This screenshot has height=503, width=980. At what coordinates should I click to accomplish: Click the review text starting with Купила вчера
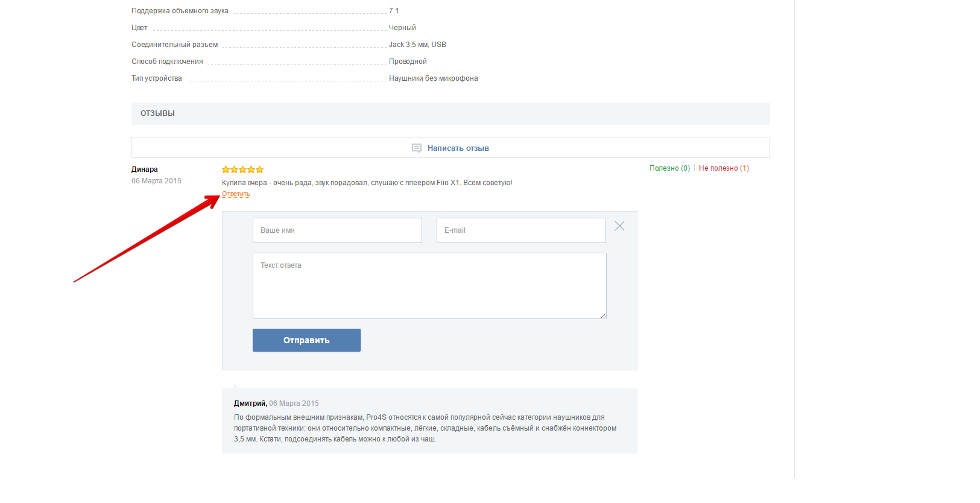[367, 183]
